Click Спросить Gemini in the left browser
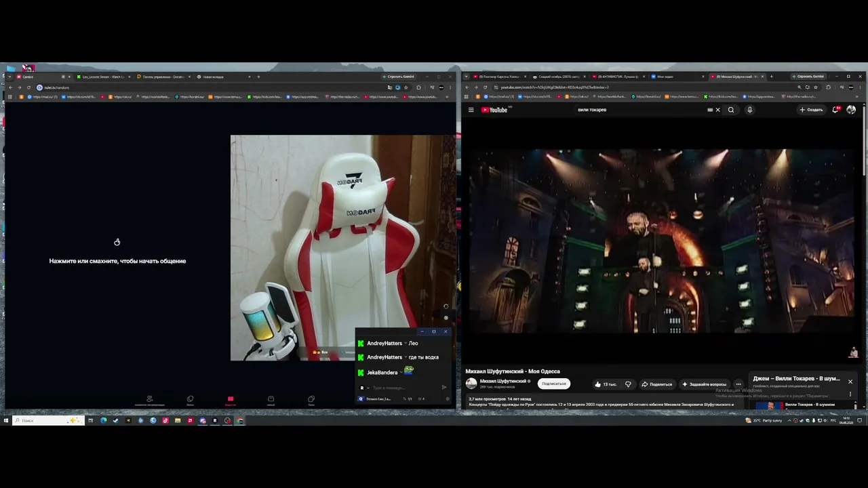 [x=399, y=77]
